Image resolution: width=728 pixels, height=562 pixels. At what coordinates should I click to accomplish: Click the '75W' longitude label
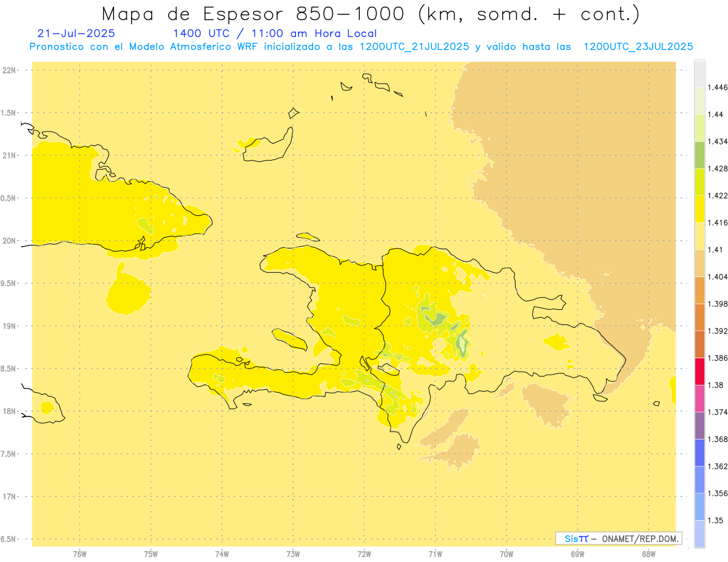[151, 554]
